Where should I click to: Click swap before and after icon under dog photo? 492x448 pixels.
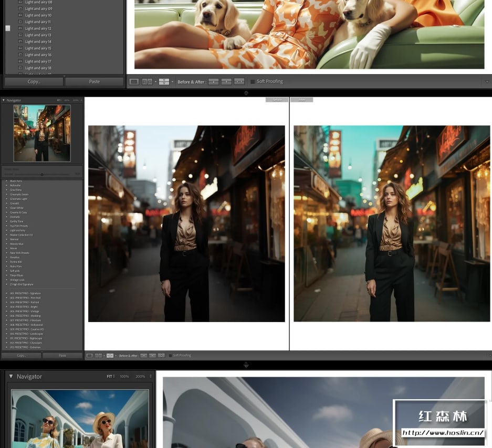(x=239, y=82)
